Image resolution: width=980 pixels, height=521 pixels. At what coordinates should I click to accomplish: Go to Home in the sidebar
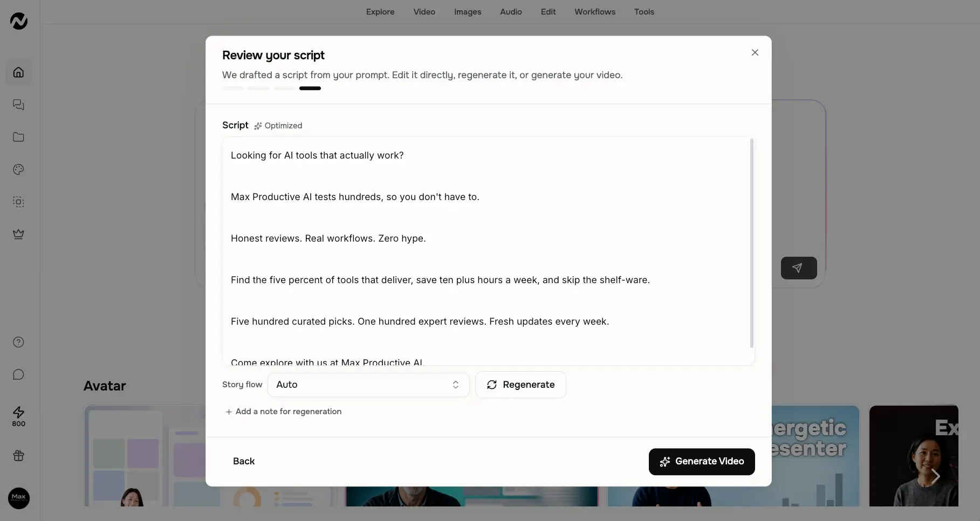pyautogui.click(x=19, y=72)
